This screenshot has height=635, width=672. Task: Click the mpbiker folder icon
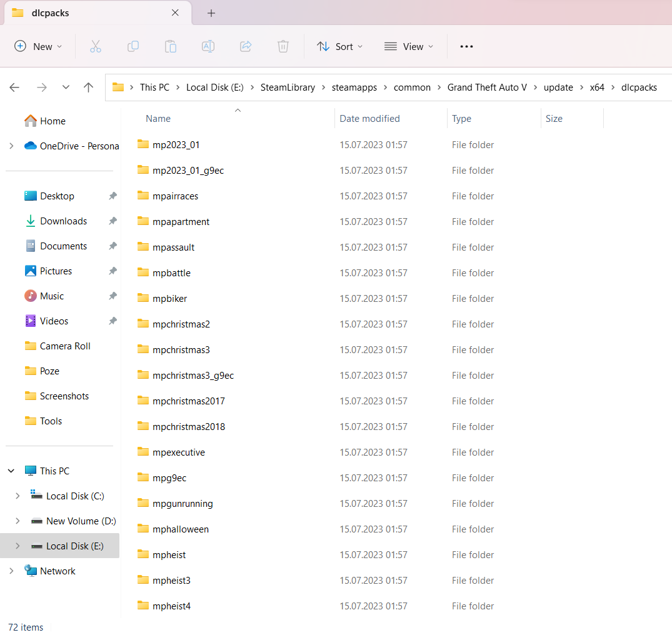pyautogui.click(x=143, y=298)
